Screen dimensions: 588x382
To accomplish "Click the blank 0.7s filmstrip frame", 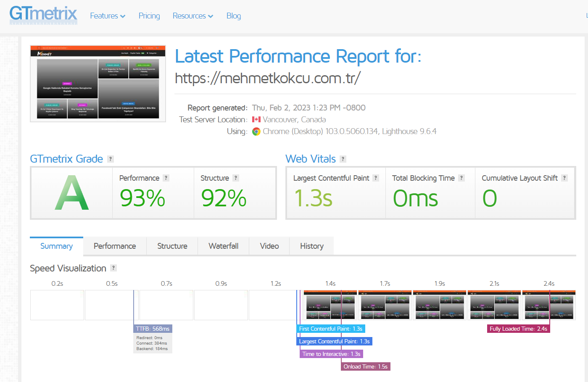I will tap(166, 305).
